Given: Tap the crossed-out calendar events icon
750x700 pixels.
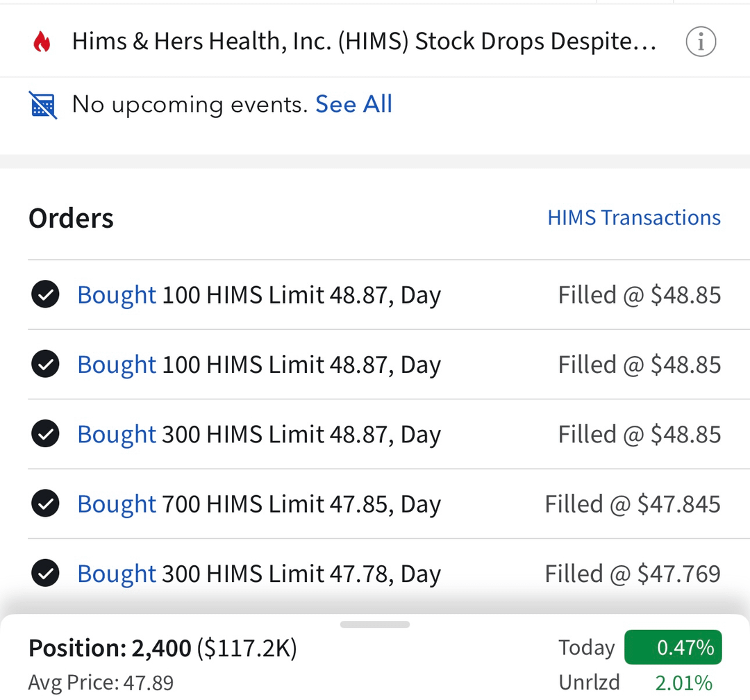Looking at the screenshot, I should (42, 105).
